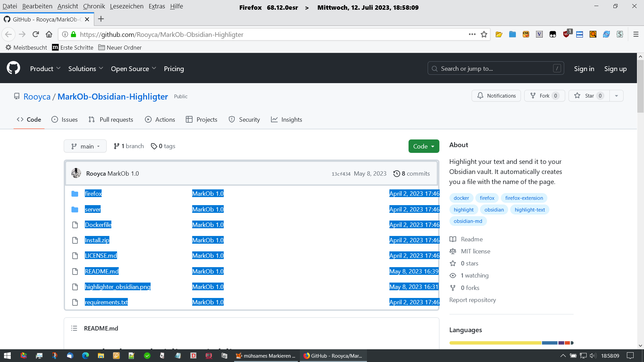The width and height of the screenshot is (644, 362).
Task: Open Firefox hamburger menu
Action: [636, 34]
